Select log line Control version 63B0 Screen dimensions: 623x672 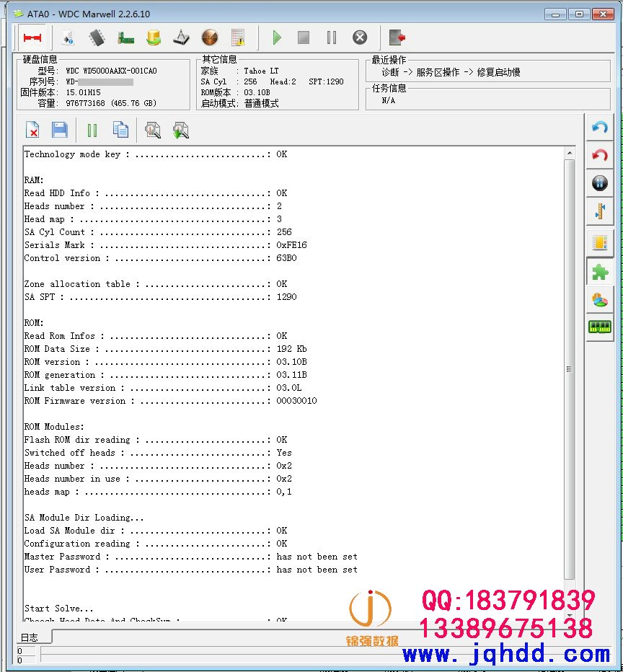(160, 258)
